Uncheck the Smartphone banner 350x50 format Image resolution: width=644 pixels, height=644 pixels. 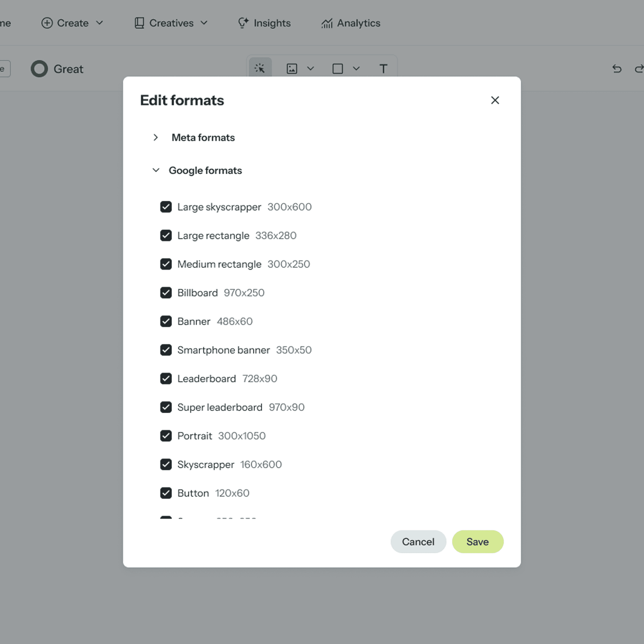tap(166, 350)
